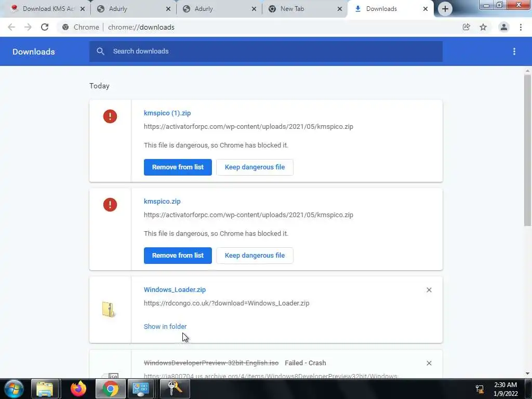Click the danger icon for kmspico.zip
This screenshot has height=399, width=532.
(x=110, y=205)
